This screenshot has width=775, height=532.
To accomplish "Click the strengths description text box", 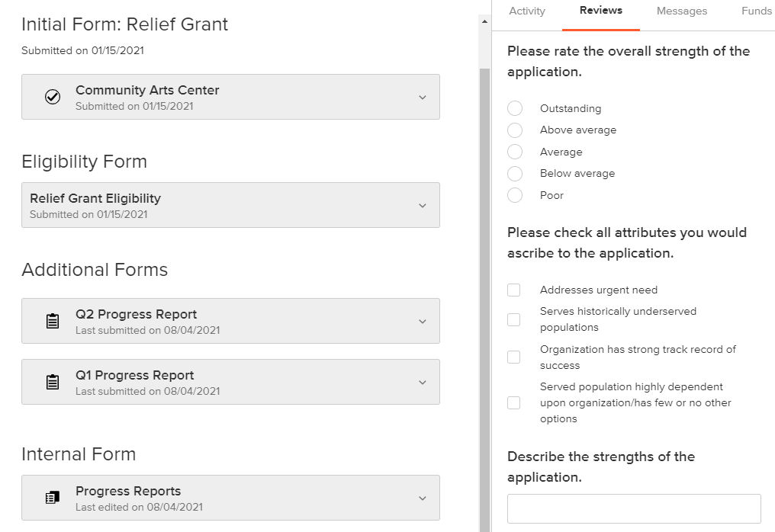I will (x=634, y=508).
